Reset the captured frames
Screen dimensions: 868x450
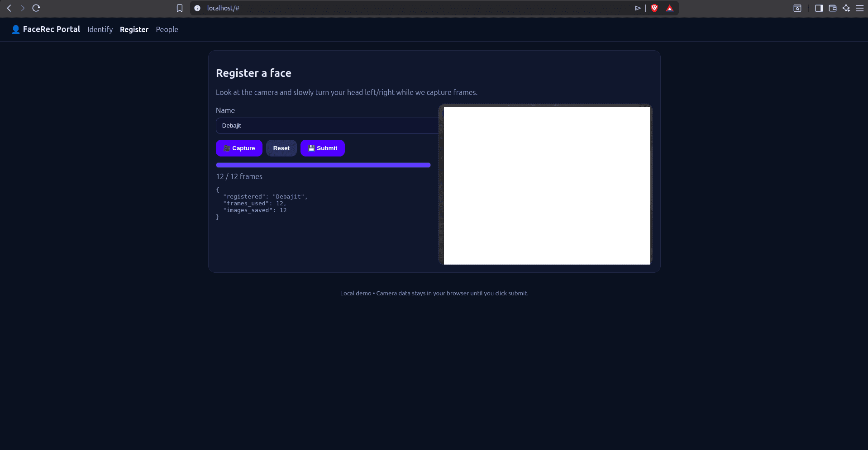click(x=281, y=148)
